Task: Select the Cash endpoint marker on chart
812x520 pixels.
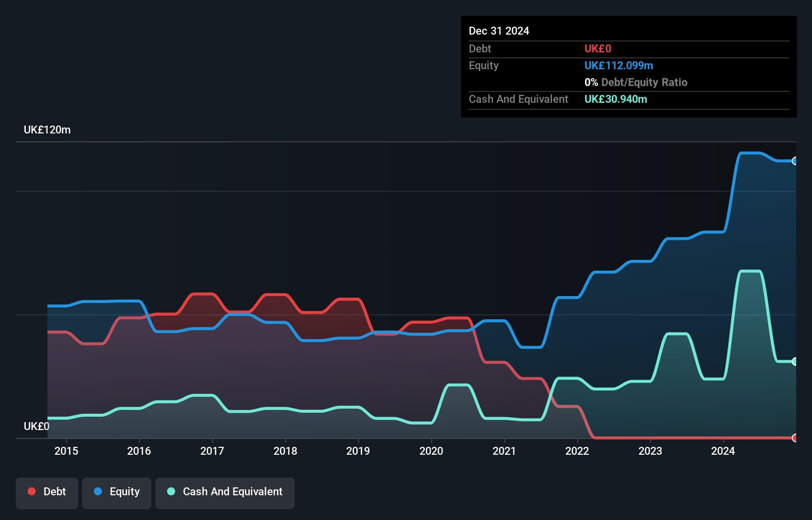Action: point(795,361)
